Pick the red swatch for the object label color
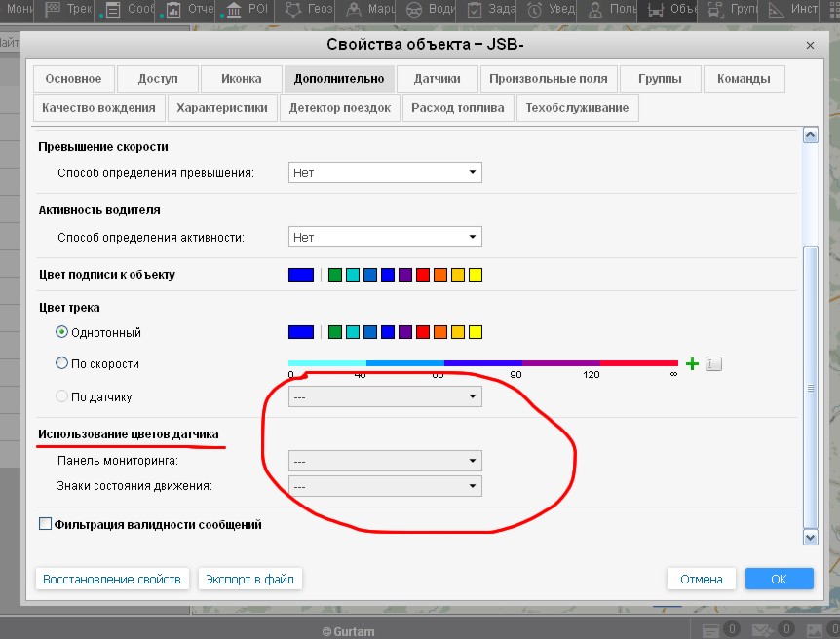This screenshot has height=639, width=840. point(423,275)
